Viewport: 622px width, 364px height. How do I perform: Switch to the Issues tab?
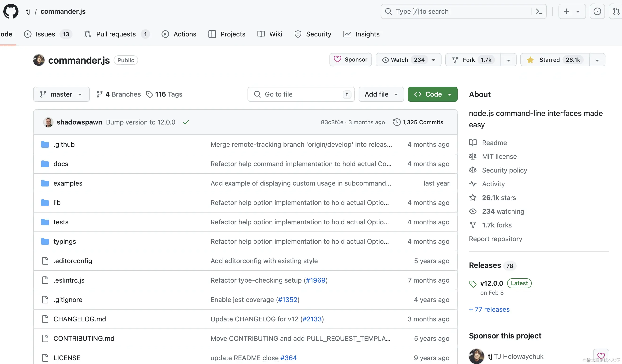(45, 34)
